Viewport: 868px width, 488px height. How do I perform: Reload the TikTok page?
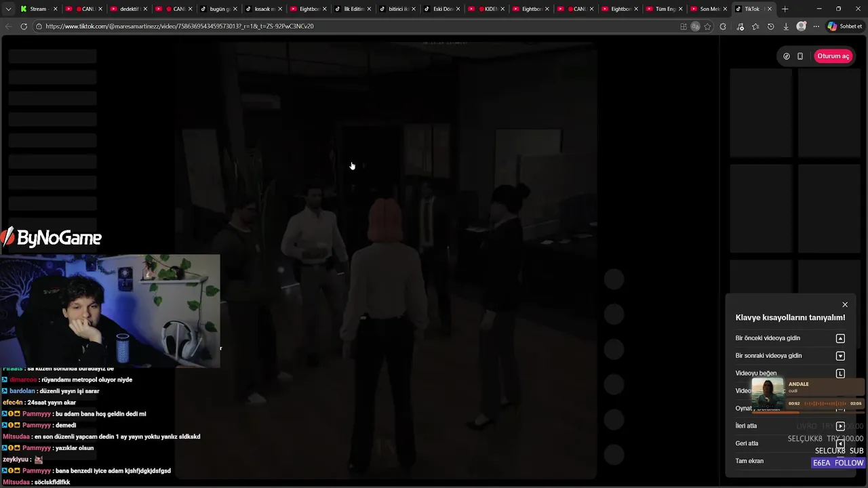(24, 26)
